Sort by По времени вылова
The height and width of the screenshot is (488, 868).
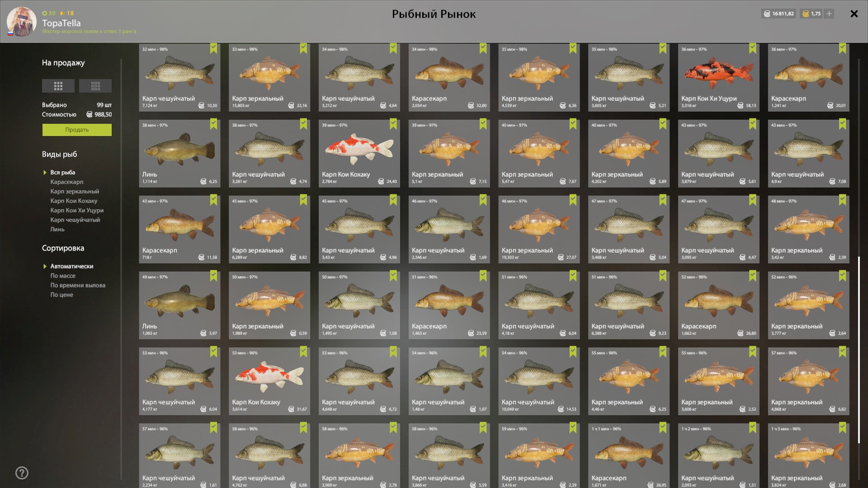[78, 286]
